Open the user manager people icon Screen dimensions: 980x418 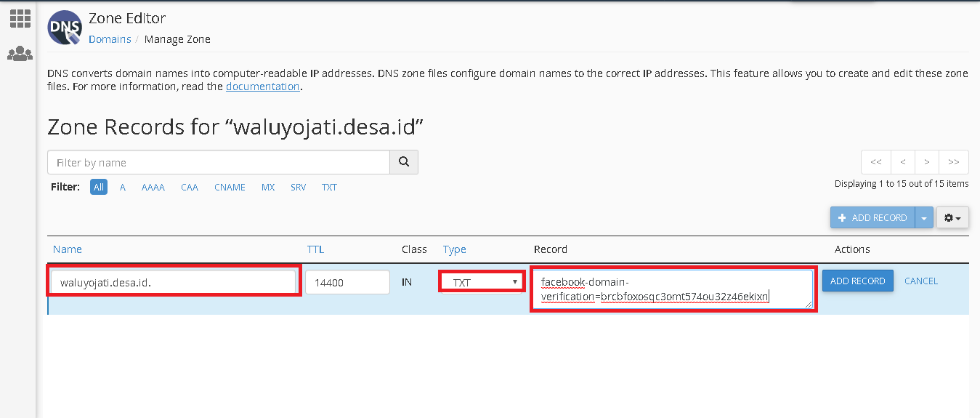(20, 54)
